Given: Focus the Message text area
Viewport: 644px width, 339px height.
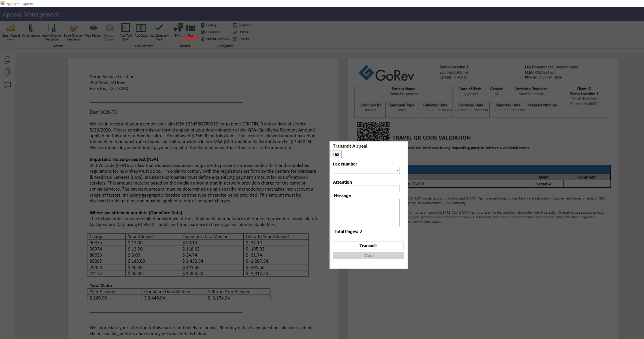Looking at the screenshot, I should (x=367, y=213).
